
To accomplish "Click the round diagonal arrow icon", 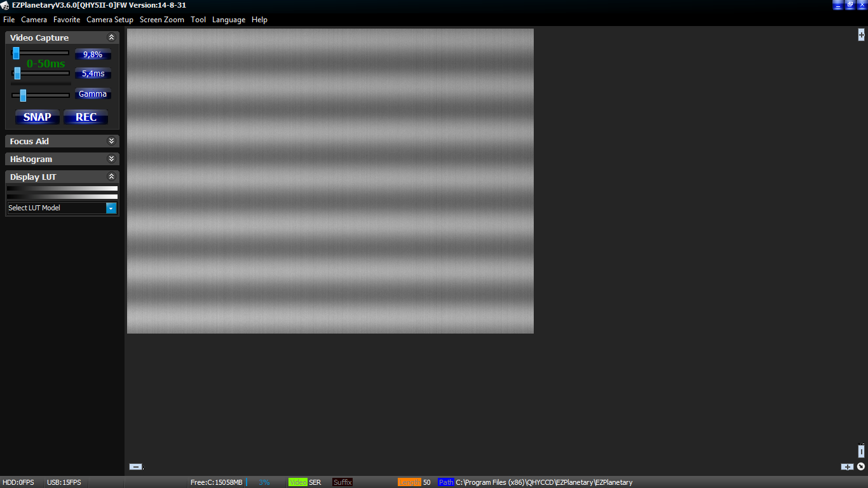I will click(x=861, y=466).
